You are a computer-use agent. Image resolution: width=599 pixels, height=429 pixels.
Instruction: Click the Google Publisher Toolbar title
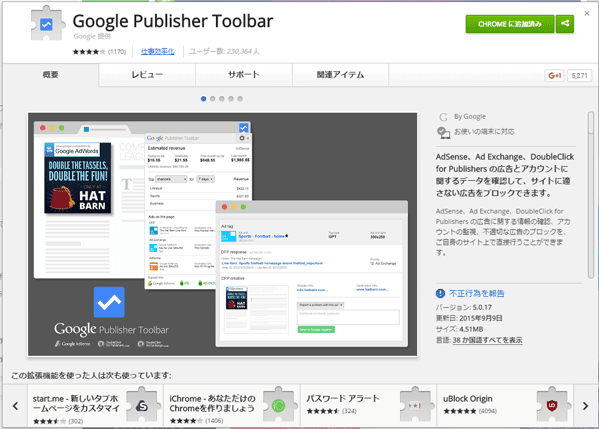[173, 21]
